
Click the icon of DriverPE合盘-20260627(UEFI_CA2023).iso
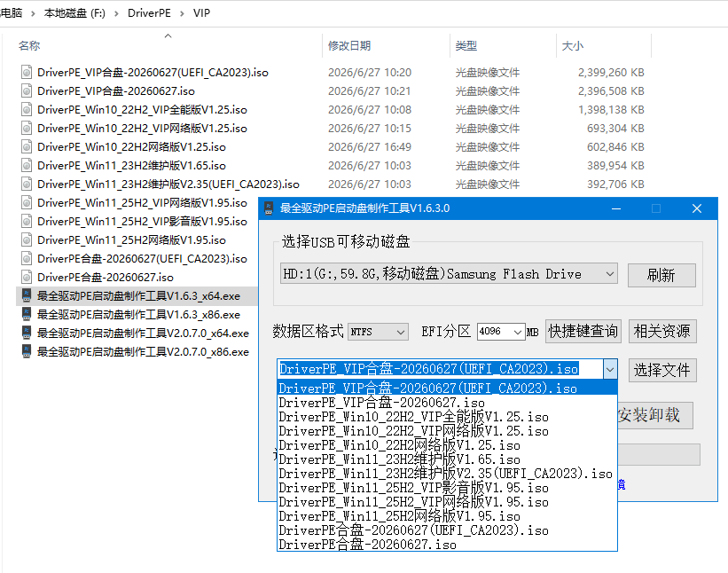(x=27, y=258)
